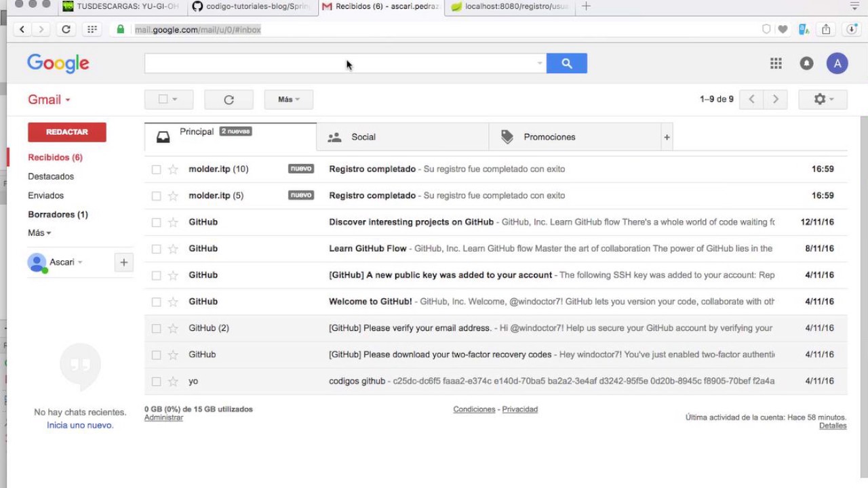Click the plus button beside Ascari

click(123, 262)
